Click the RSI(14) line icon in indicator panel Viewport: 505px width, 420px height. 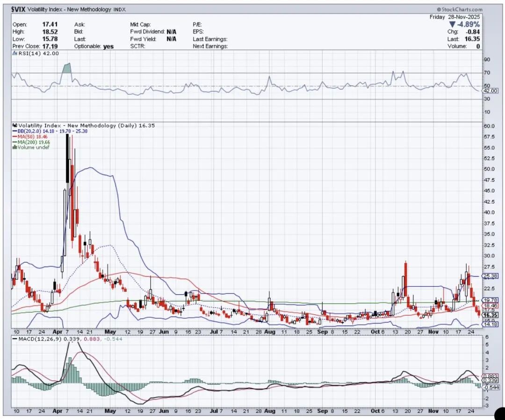(x=15, y=53)
